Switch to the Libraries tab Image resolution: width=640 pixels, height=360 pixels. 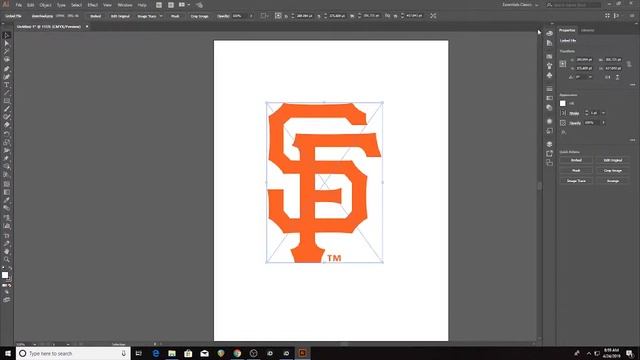(587, 30)
